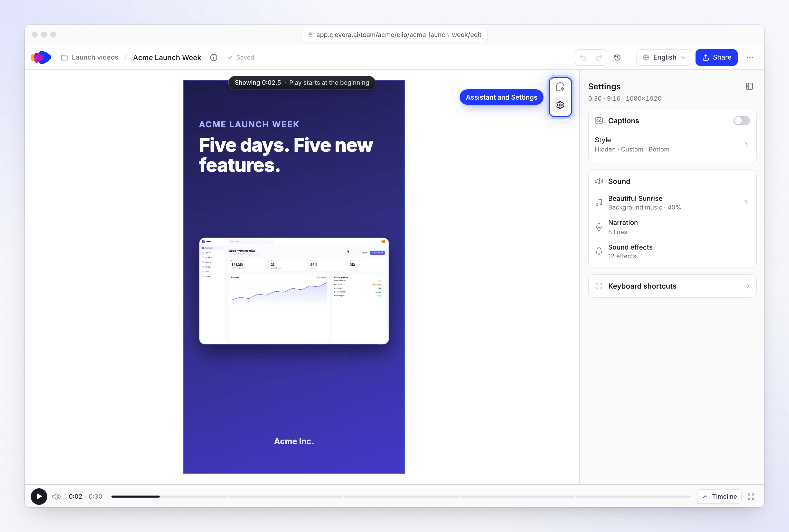The width and height of the screenshot is (789, 532).
Task: Enable the Captions toggle switch
Action: [x=741, y=121]
